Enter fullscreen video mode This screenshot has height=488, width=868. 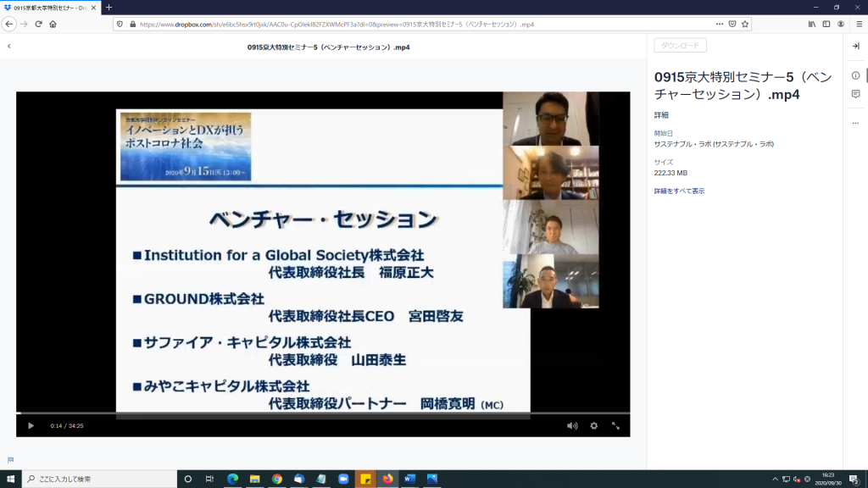[615, 425]
